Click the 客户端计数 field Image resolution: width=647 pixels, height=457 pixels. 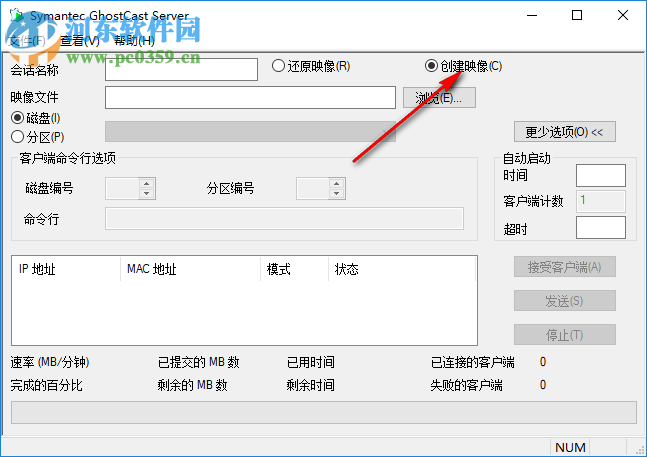(x=601, y=201)
